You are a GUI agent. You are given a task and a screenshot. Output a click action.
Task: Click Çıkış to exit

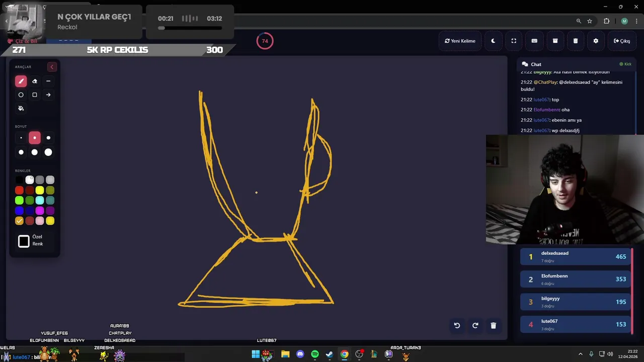click(622, 41)
